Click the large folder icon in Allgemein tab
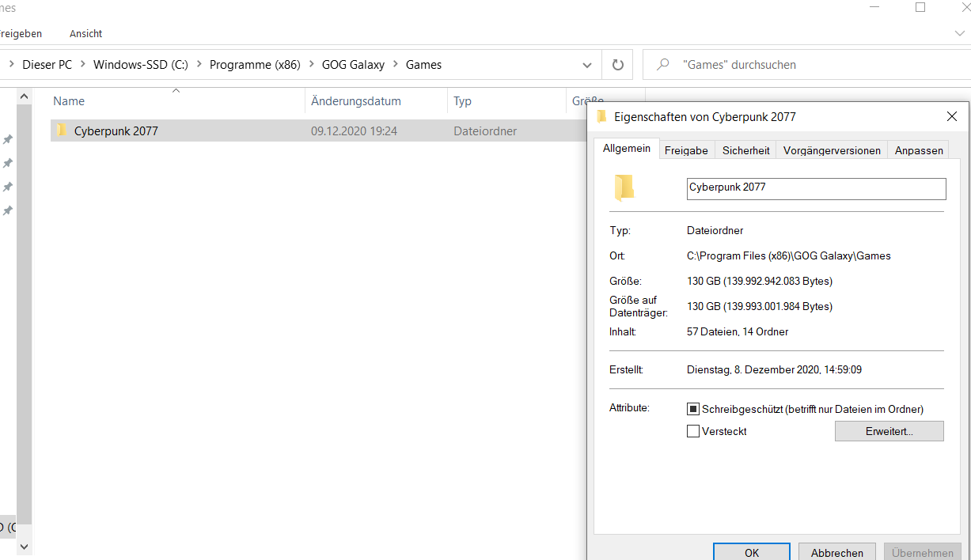 click(624, 187)
